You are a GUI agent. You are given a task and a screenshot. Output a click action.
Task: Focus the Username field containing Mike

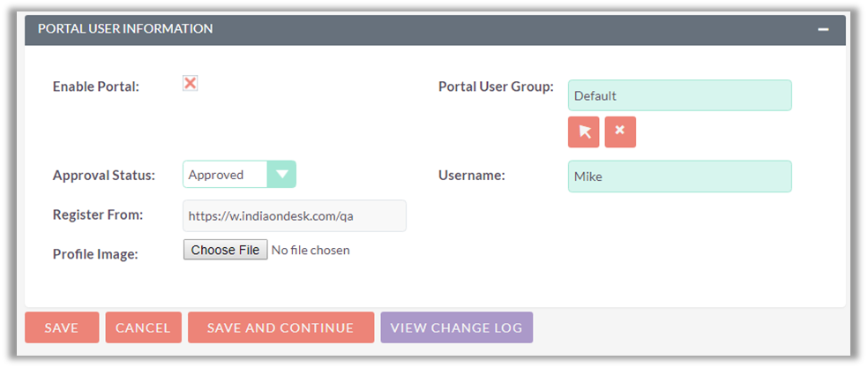679,176
